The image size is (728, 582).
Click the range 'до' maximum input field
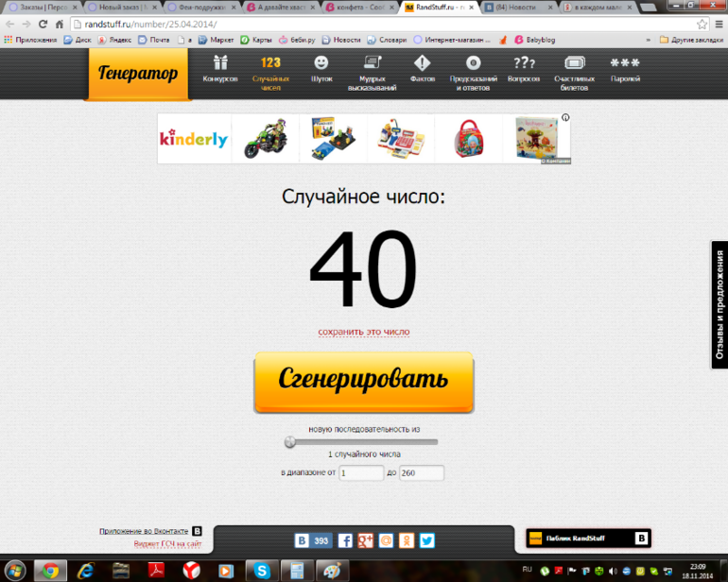click(x=421, y=472)
